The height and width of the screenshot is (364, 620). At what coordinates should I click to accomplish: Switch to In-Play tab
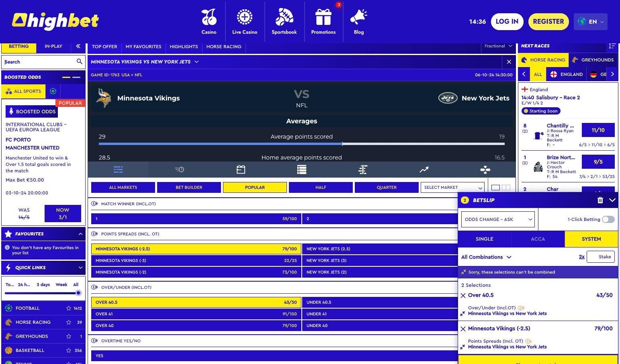click(53, 47)
